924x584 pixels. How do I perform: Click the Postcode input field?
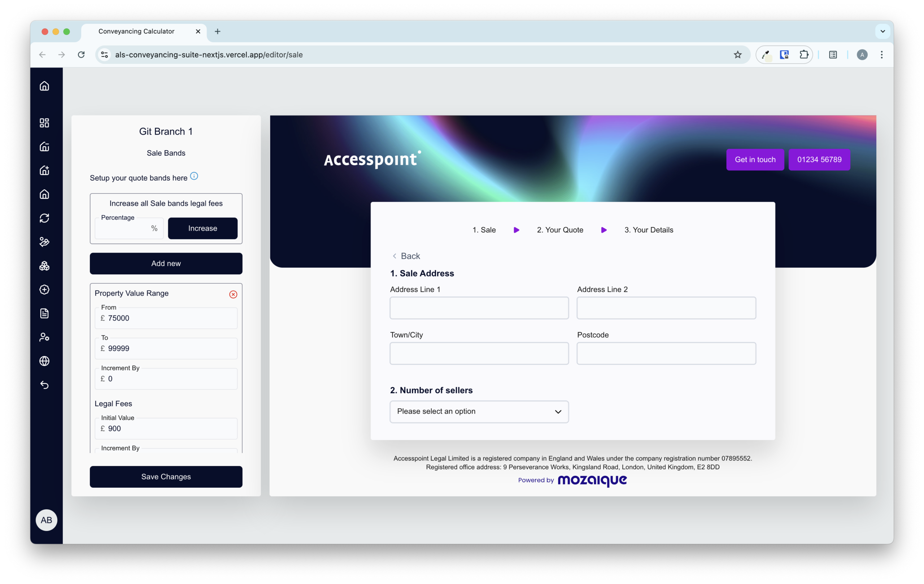coord(666,353)
